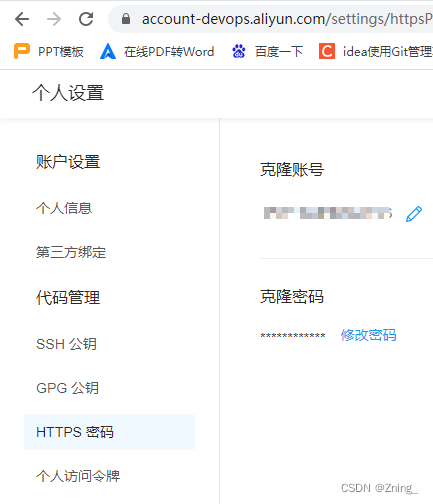433x504 pixels.
Task: Select GPG 公钥 menu item
Action: [68, 388]
